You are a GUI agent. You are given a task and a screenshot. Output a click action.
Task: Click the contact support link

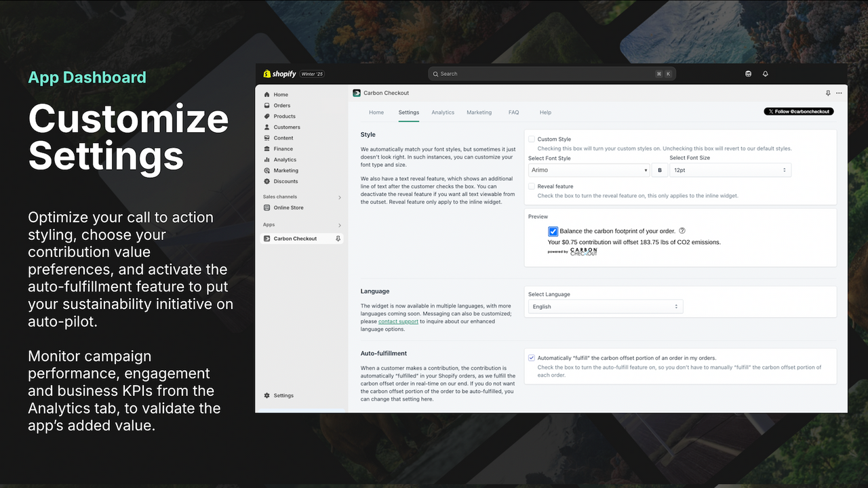(x=398, y=321)
